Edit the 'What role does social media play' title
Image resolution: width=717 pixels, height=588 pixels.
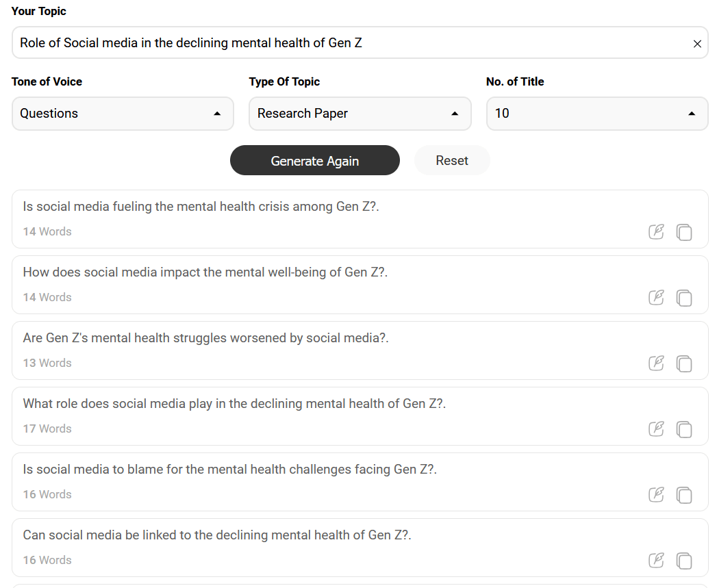656,429
